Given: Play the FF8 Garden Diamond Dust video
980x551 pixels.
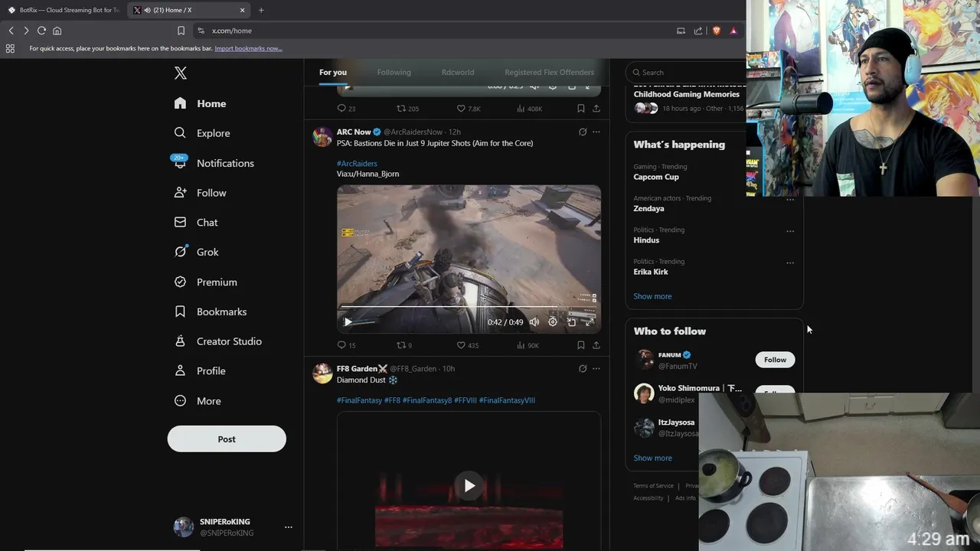Looking at the screenshot, I should click(469, 486).
